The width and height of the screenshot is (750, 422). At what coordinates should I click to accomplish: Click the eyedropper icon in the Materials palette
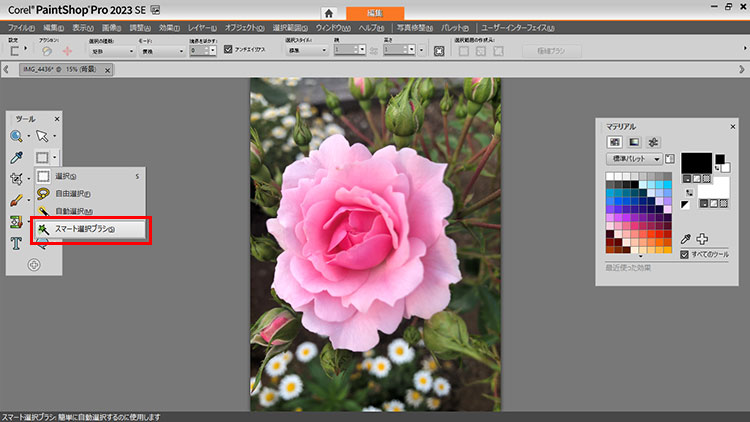click(686, 239)
